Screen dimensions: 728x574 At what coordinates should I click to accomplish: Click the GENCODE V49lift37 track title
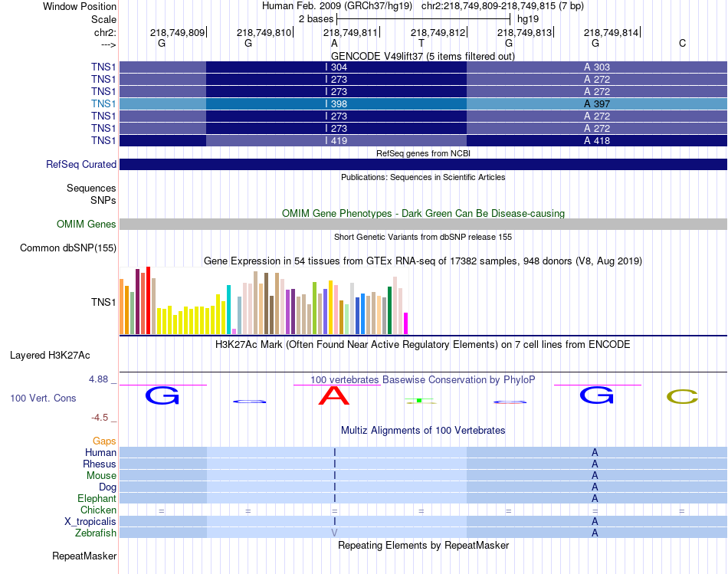(423, 56)
